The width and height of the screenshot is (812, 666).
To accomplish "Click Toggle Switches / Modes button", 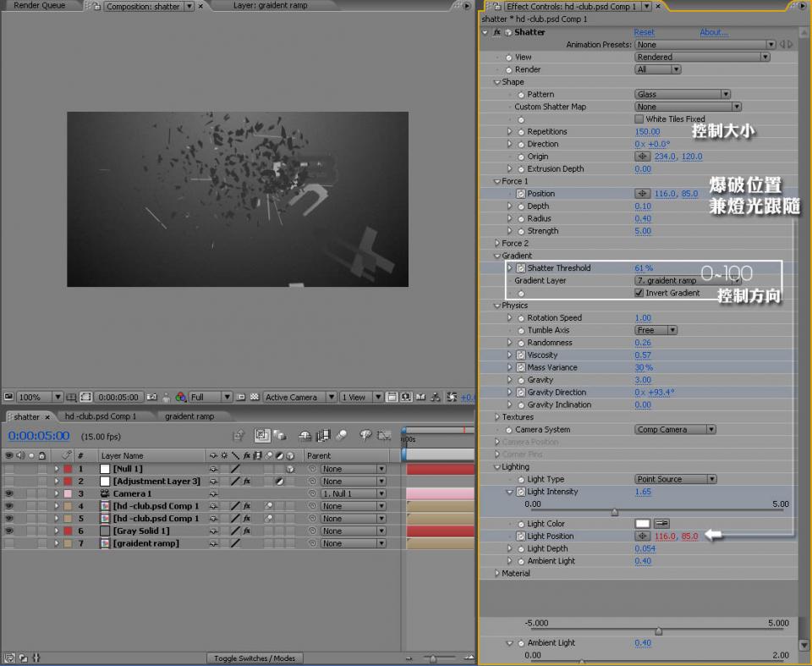I will pos(255,658).
